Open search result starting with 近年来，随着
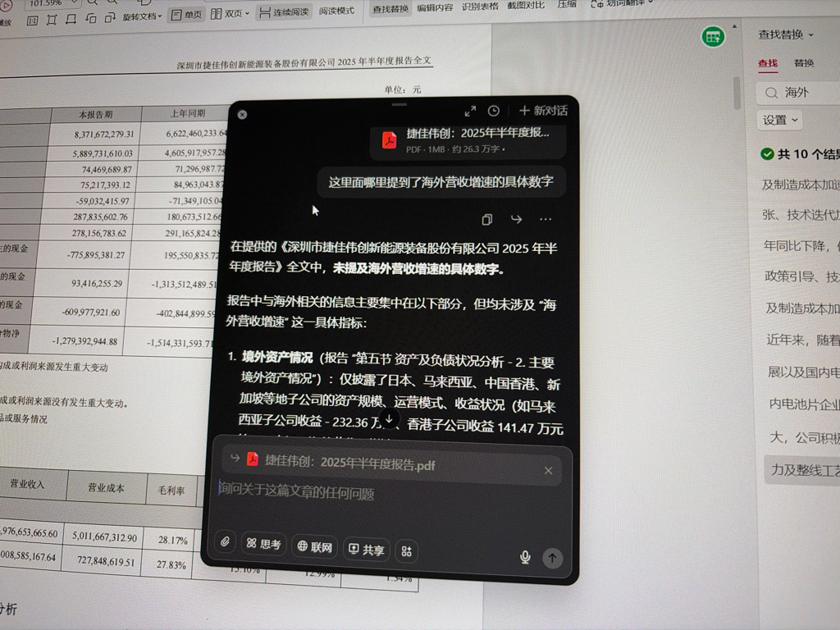840x630 pixels. pos(803,340)
